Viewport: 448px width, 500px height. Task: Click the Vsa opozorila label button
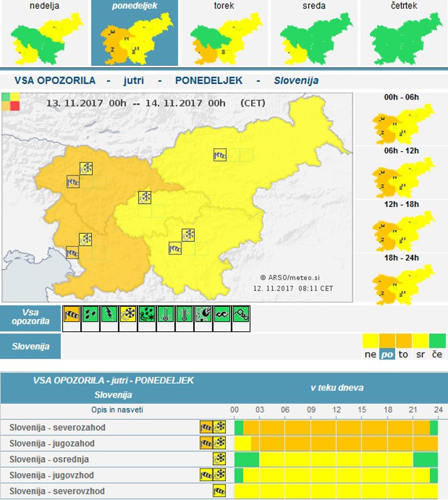coord(31,316)
